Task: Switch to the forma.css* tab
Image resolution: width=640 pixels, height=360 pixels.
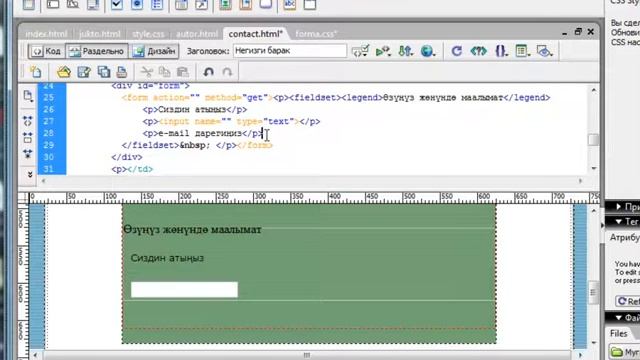Action: pos(316,34)
